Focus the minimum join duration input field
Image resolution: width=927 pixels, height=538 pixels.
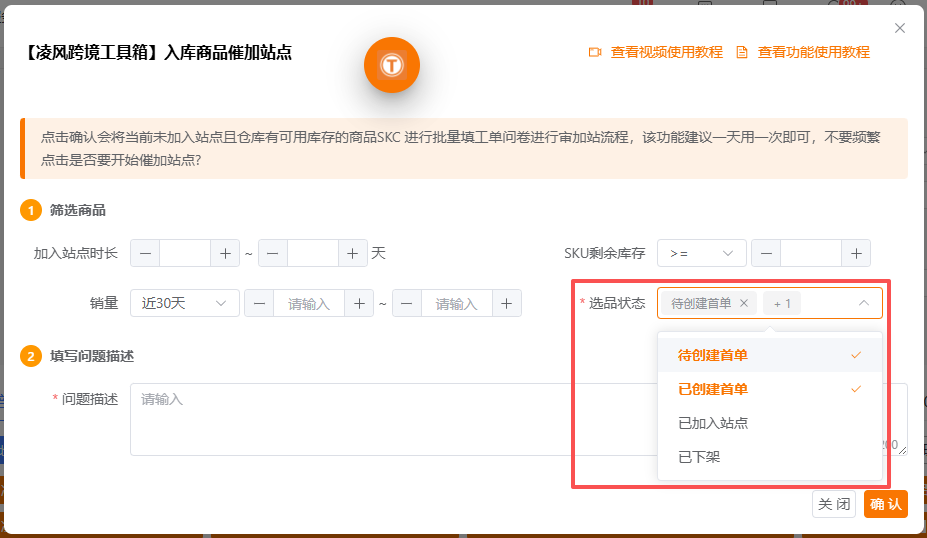click(185, 254)
